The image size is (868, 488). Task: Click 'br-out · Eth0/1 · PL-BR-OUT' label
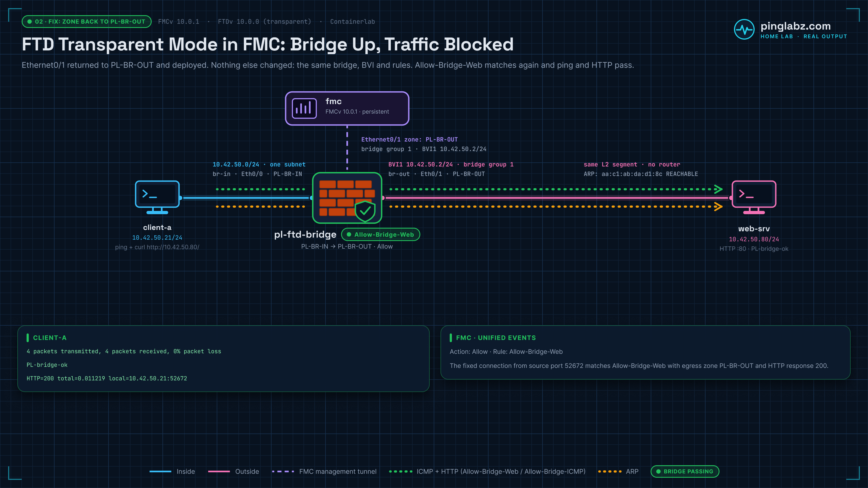click(x=436, y=174)
